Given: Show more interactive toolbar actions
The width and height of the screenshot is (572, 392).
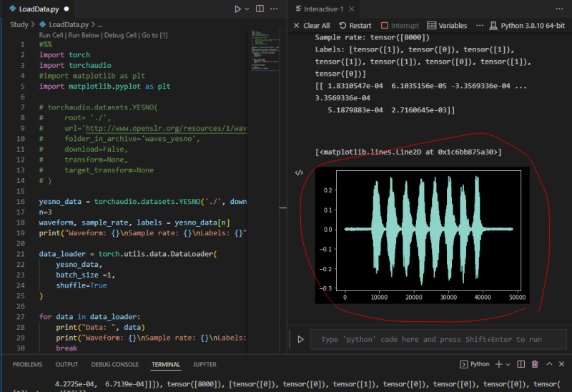Looking at the screenshot, I should [x=480, y=26].
